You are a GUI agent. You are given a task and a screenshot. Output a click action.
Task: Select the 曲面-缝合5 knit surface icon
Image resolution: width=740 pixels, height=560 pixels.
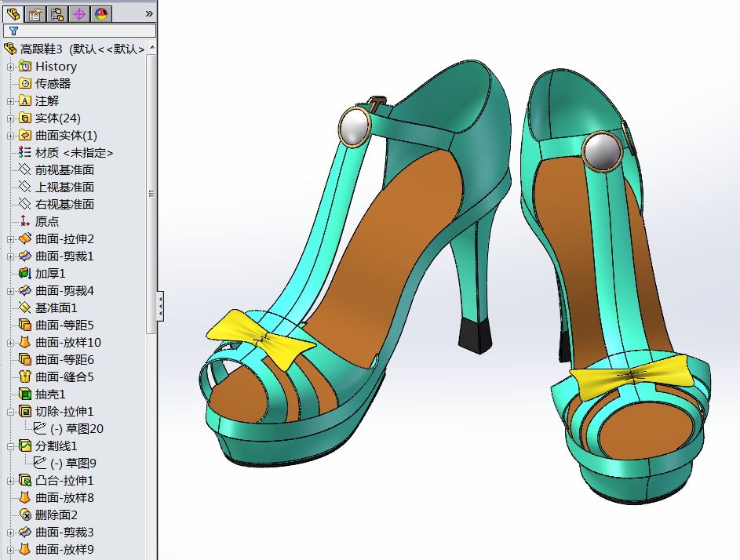point(25,377)
